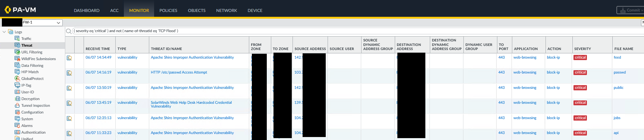This screenshot has height=140, width=644.
Task: Open User-ID log icon
Action: (x=17, y=92)
